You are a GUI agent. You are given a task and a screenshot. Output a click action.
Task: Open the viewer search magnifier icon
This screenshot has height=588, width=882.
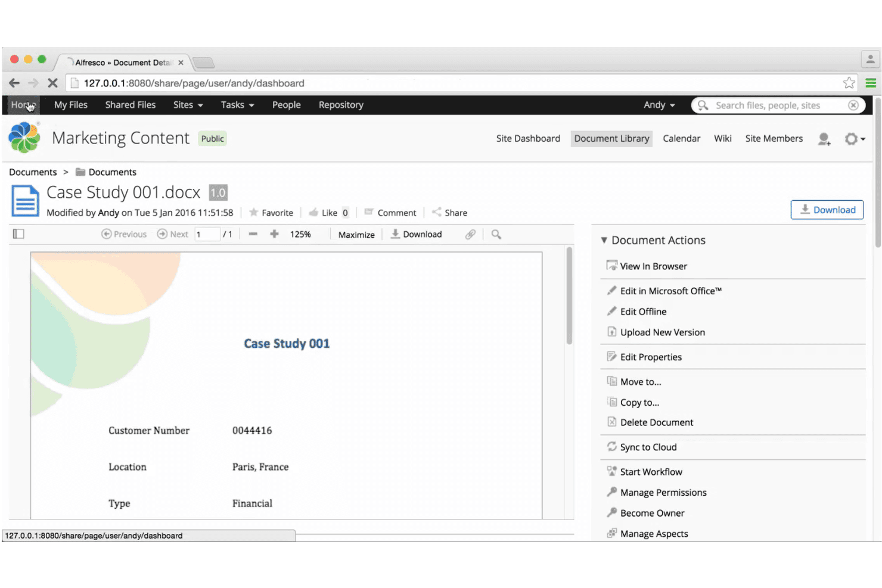coord(496,234)
